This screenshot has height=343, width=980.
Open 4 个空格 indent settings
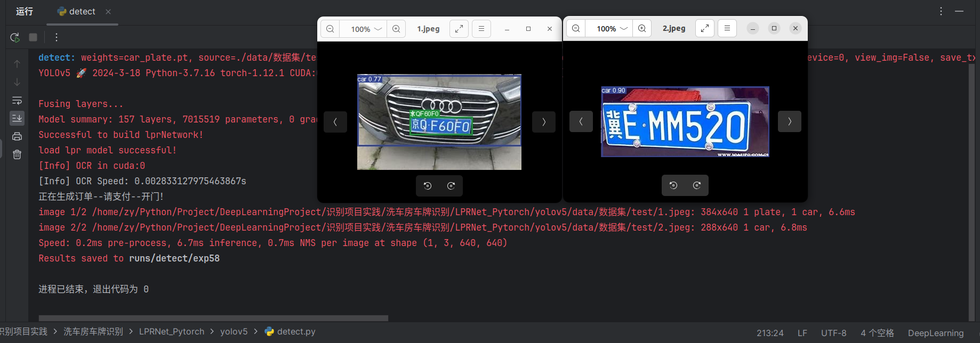(x=877, y=333)
